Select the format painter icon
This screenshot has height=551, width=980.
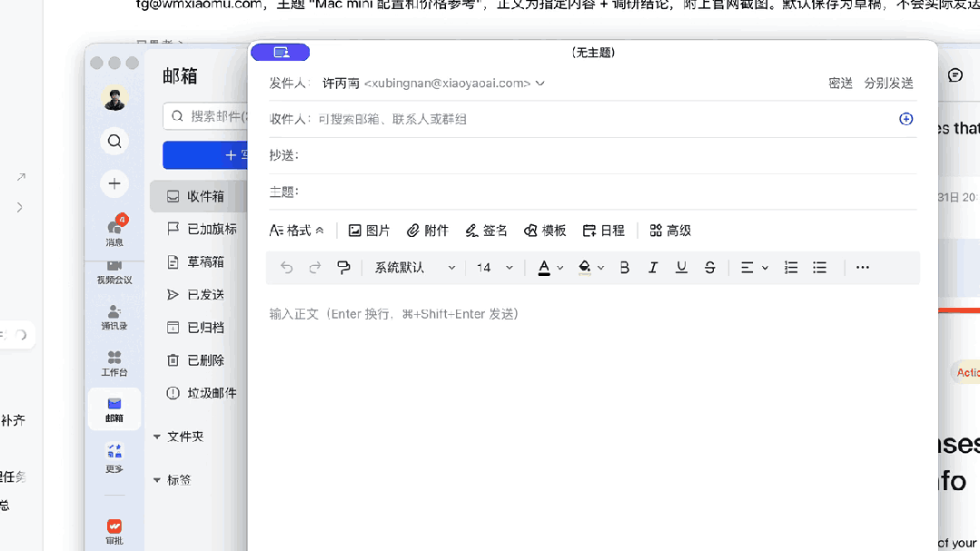[x=343, y=268]
